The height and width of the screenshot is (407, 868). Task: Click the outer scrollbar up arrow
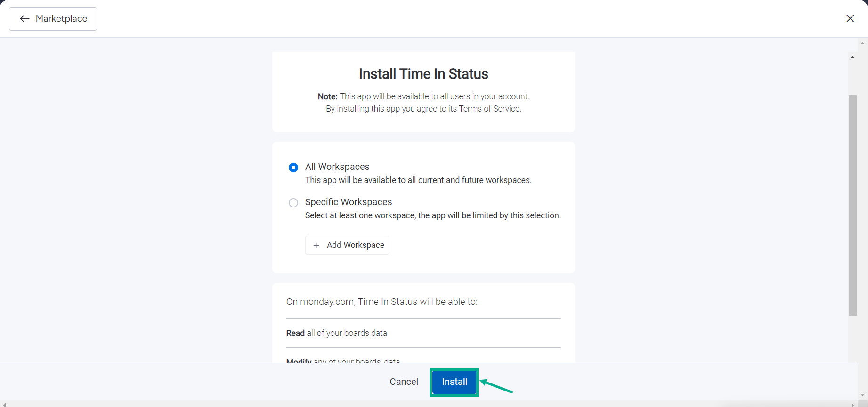point(863,43)
